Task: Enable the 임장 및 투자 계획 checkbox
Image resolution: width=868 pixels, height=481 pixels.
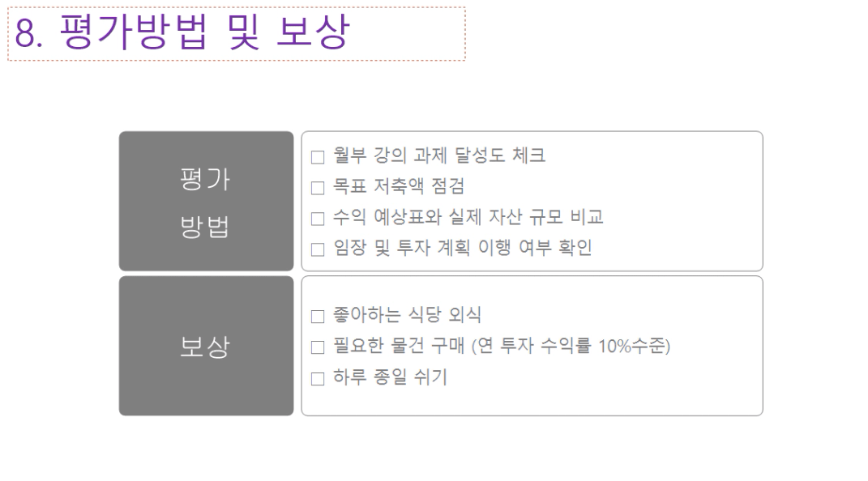Action: [x=318, y=249]
